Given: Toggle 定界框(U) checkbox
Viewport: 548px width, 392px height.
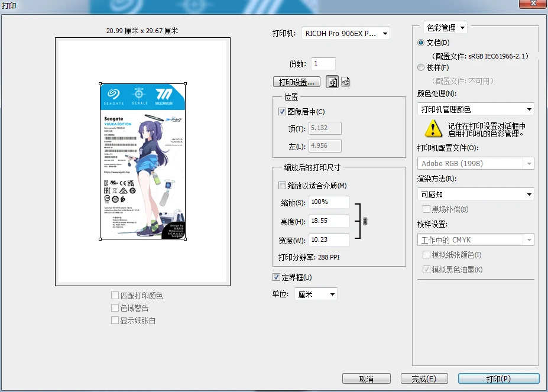Looking at the screenshot, I should [276, 277].
